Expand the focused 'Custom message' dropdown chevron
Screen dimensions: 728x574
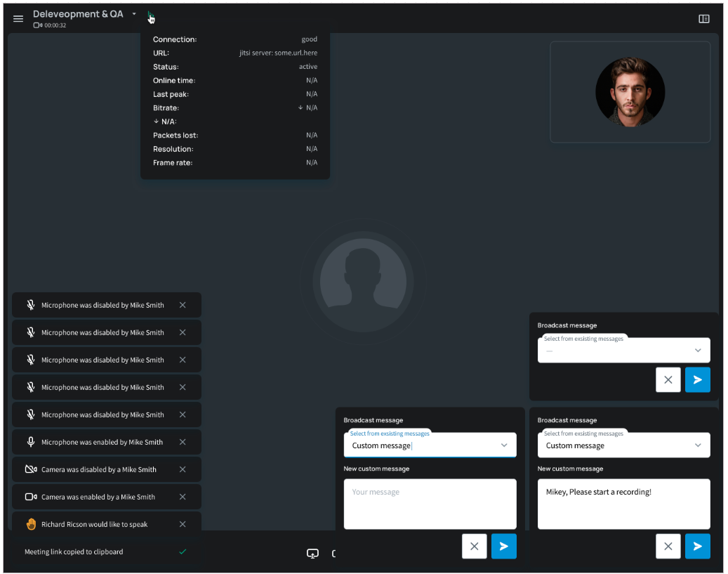tap(503, 445)
